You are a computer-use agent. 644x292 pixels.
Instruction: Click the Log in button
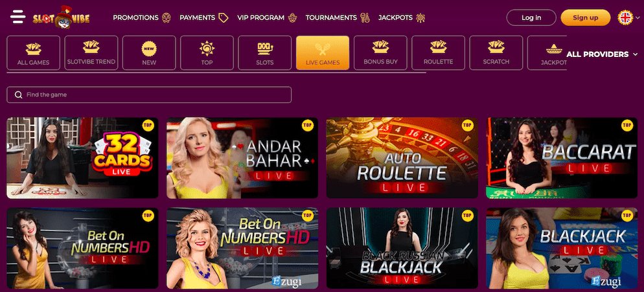pos(531,17)
